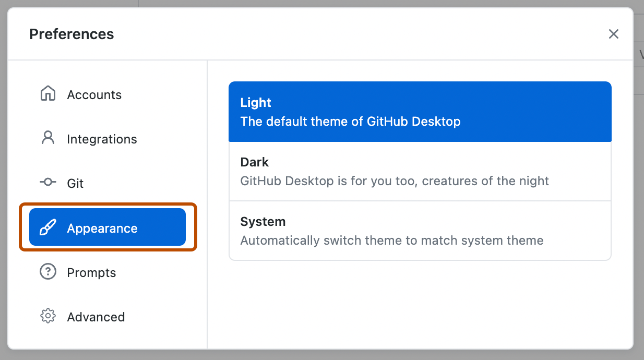Click the person icon beside Integrations

coord(48,138)
